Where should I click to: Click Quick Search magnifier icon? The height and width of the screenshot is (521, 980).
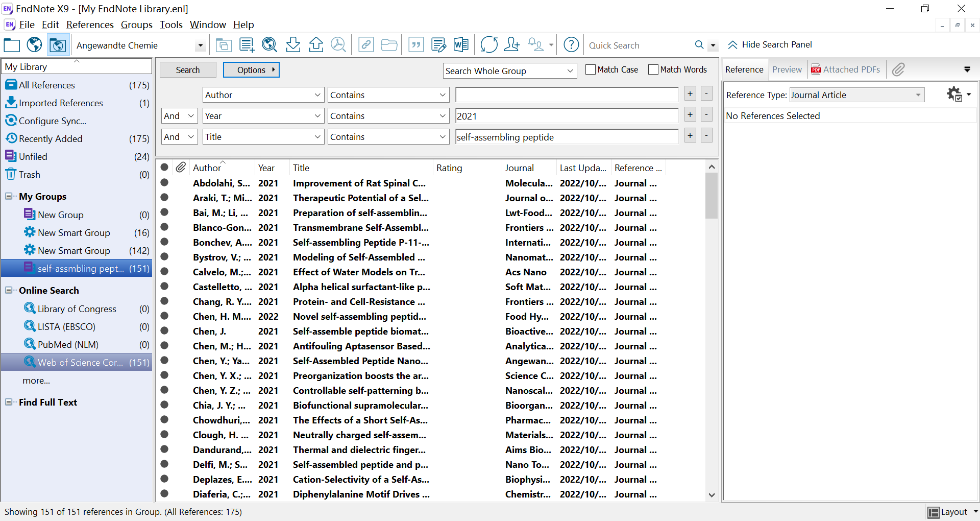(x=699, y=45)
